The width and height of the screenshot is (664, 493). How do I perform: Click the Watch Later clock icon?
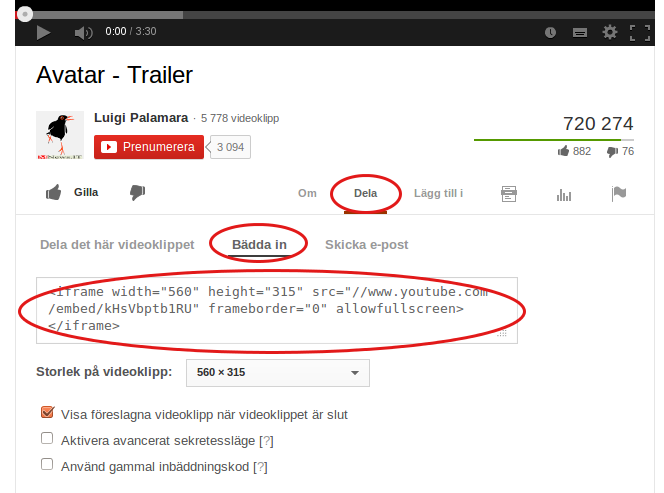[550, 32]
